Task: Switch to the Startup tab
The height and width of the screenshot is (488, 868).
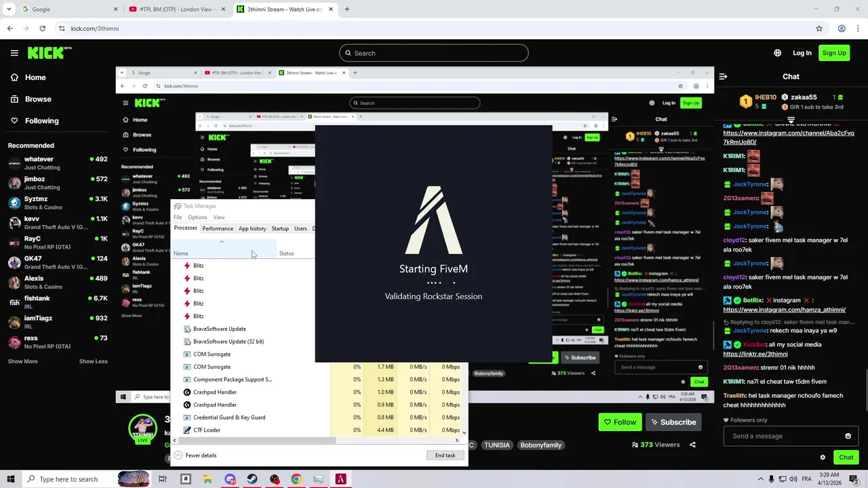Action: pyautogui.click(x=280, y=228)
